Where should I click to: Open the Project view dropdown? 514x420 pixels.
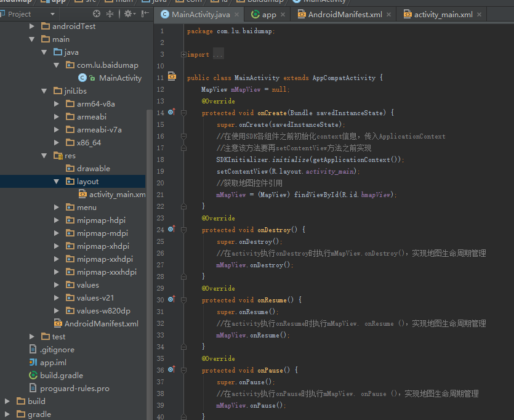(x=53, y=14)
